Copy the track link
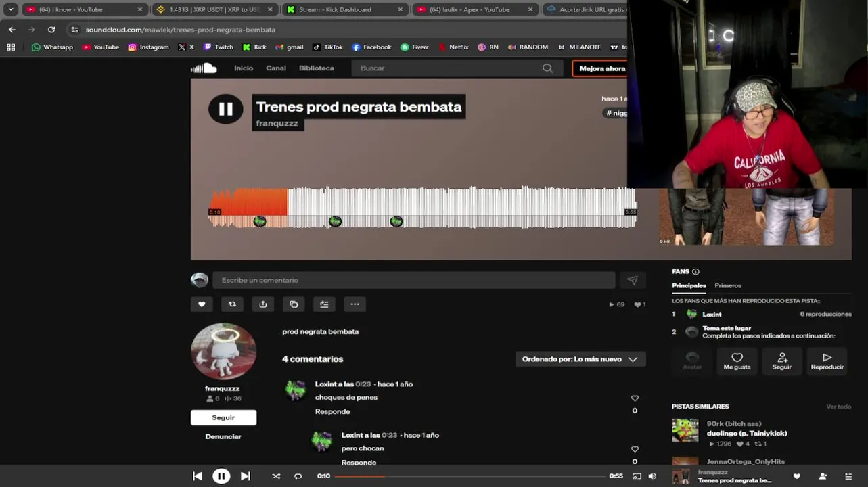 294,304
